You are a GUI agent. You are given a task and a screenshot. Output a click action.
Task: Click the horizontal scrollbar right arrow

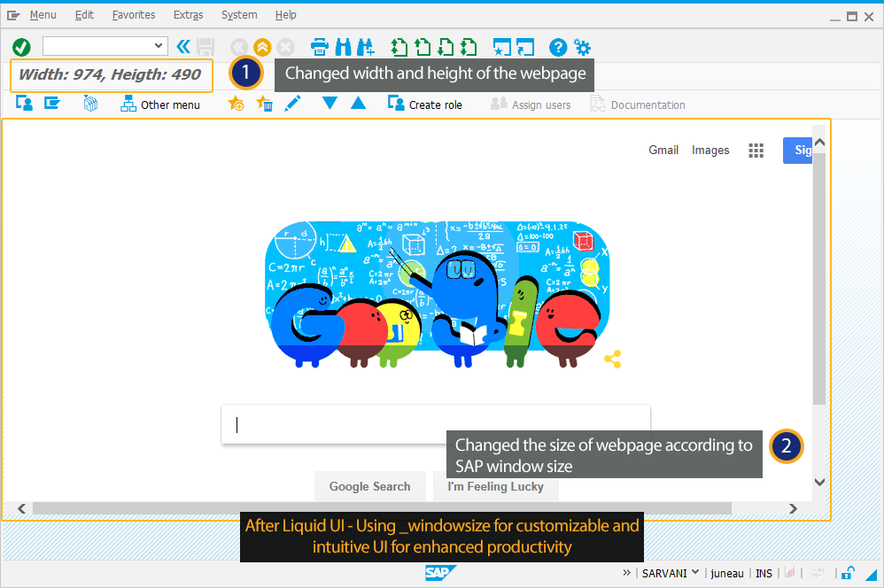click(x=793, y=508)
